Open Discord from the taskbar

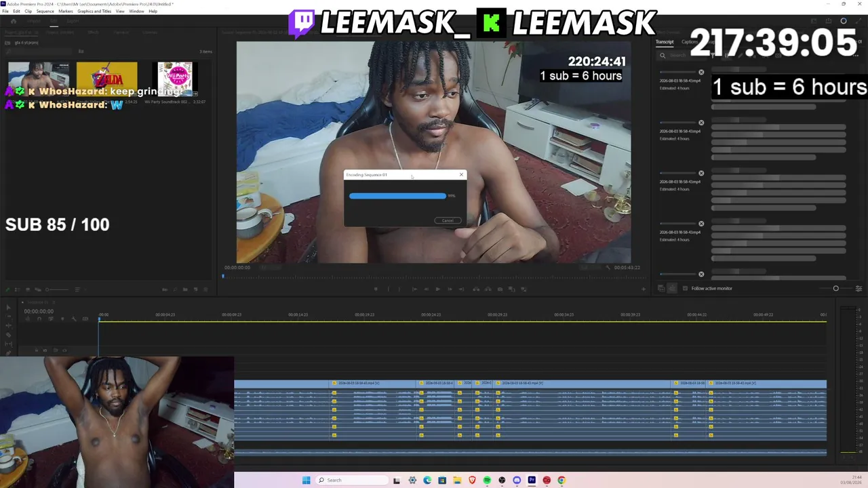517,481
